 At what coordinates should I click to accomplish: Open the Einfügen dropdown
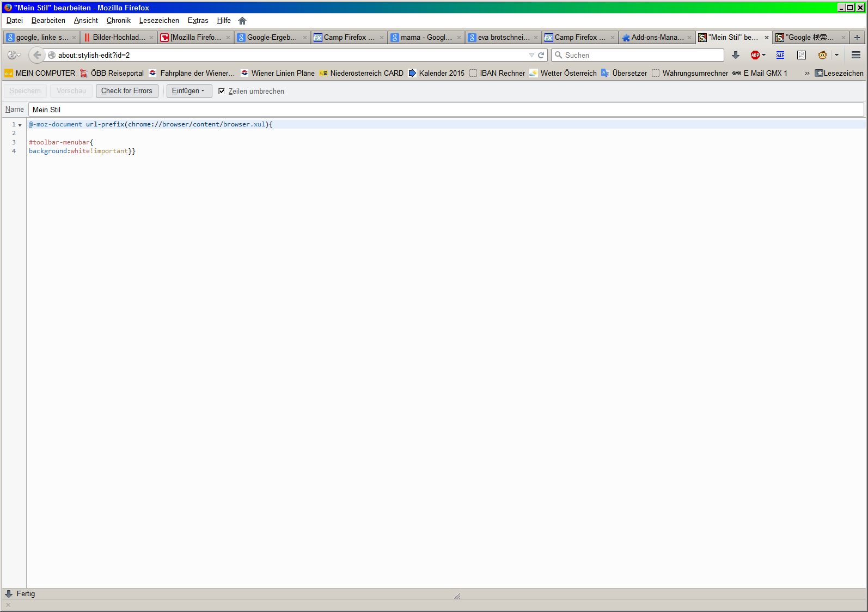coord(189,91)
